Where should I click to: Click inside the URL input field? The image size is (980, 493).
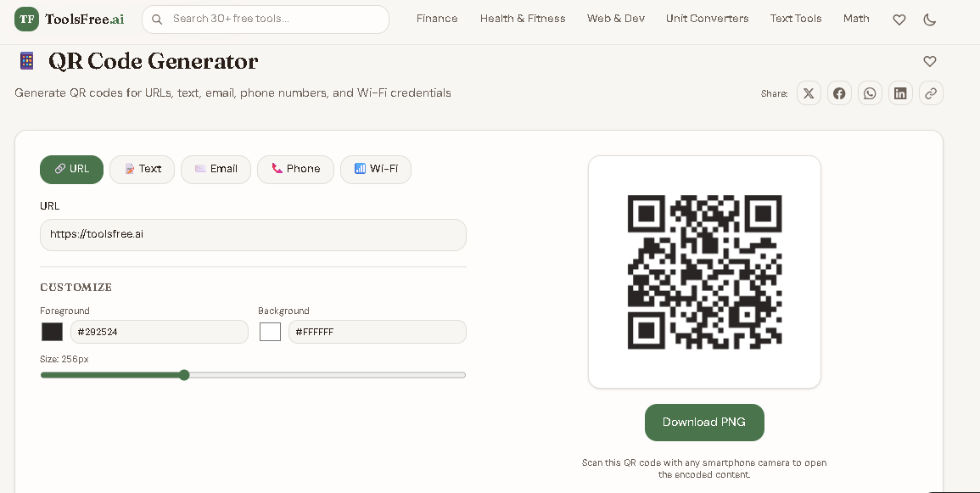253,234
